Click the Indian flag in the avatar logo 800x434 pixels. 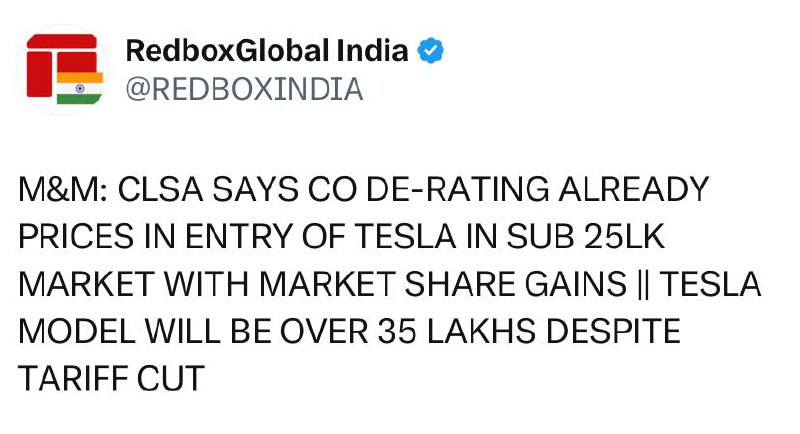pos(80,88)
